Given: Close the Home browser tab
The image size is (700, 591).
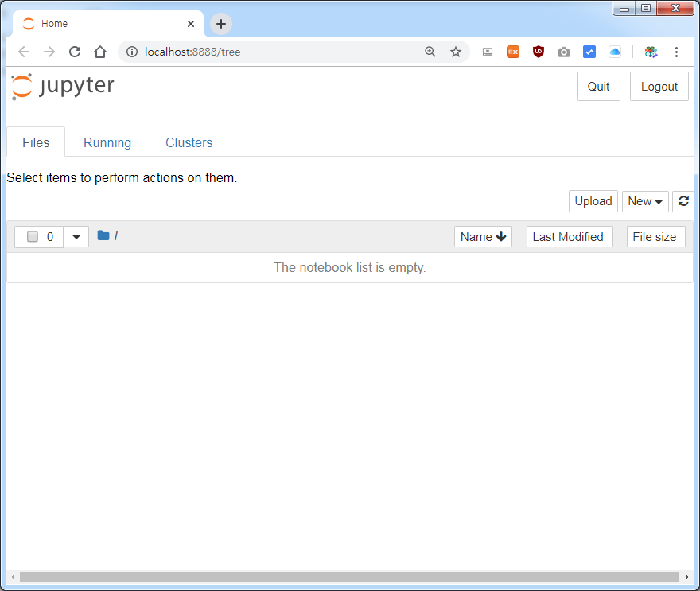Looking at the screenshot, I should click(191, 24).
